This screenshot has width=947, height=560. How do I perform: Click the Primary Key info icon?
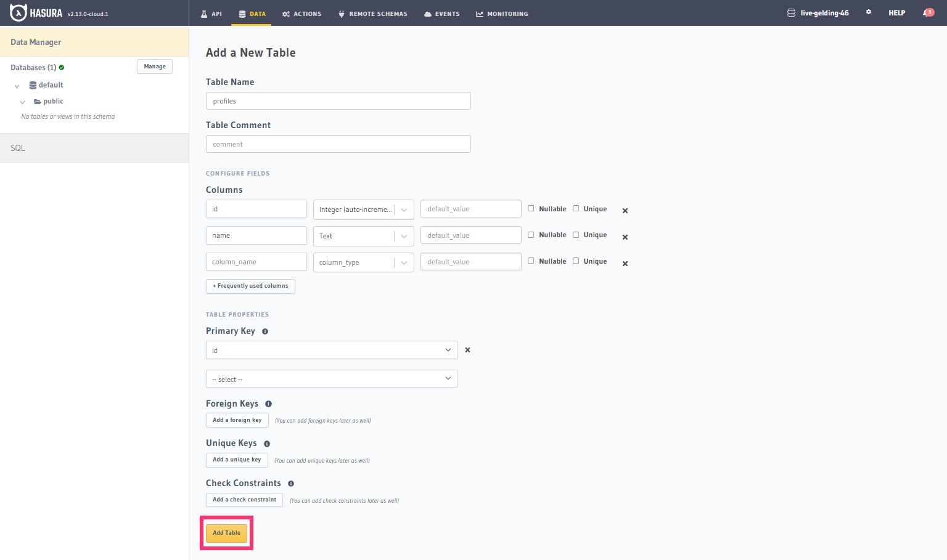tap(265, 331)
